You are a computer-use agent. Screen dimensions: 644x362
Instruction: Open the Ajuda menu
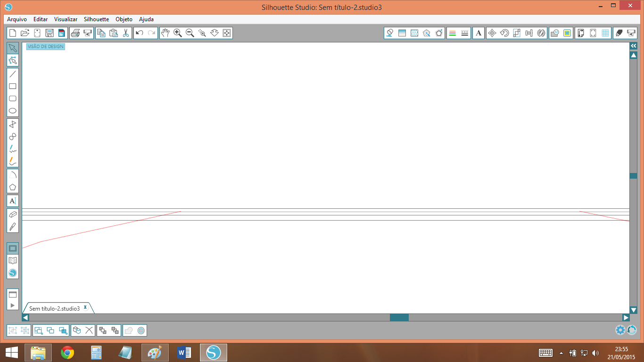coord(146,19)
